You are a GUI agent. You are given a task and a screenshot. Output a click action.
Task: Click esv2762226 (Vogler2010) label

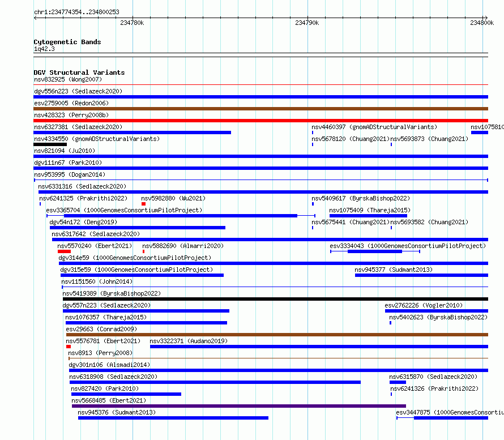tap(424, 305)
